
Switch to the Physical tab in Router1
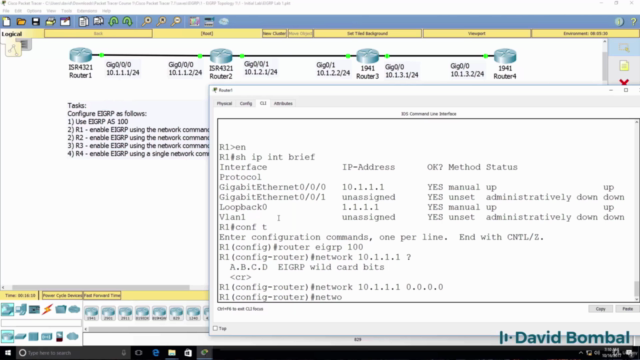pos(224,103)
